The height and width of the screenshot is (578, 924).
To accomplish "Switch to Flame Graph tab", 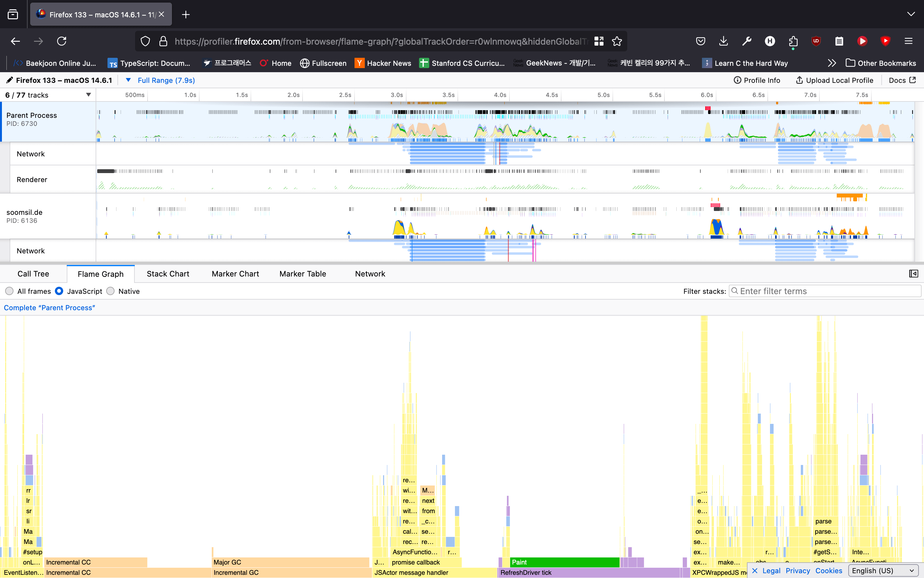I will click(x=100, y=274).
